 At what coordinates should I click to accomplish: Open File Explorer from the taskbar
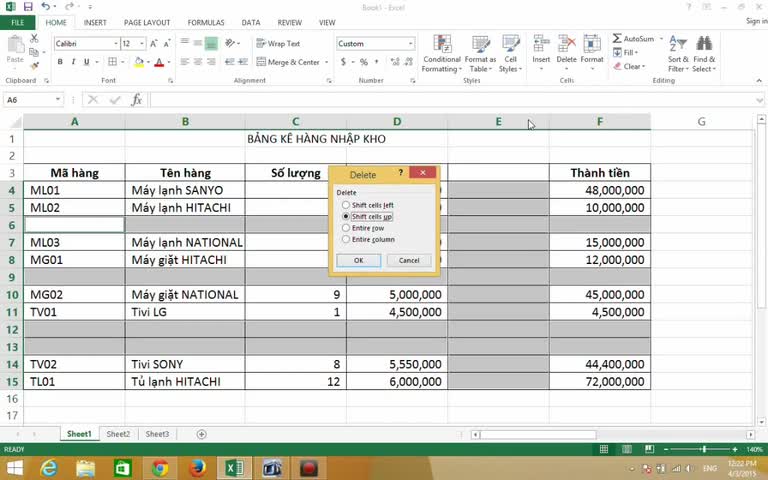pos(85,469)
